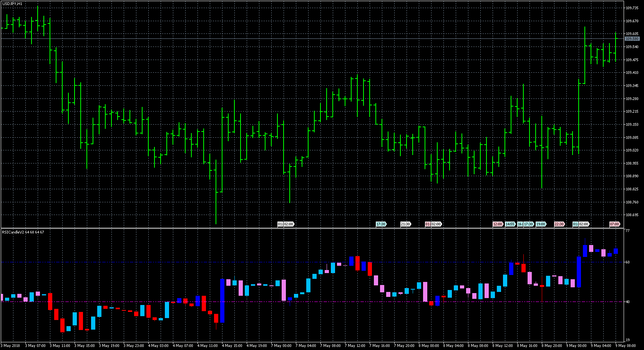Select the RSICandleV2 indicator label
This screenshot has width=644, height=350.
pos(23,232)
